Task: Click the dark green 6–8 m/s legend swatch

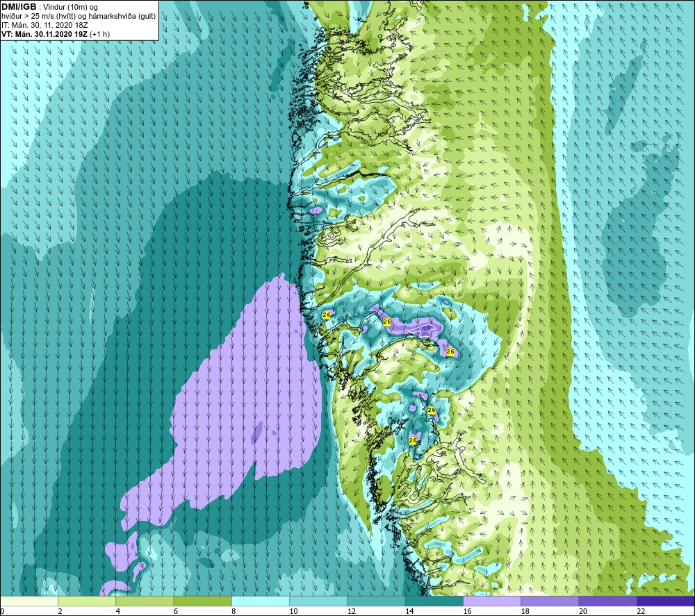Action: pos(202,601)
